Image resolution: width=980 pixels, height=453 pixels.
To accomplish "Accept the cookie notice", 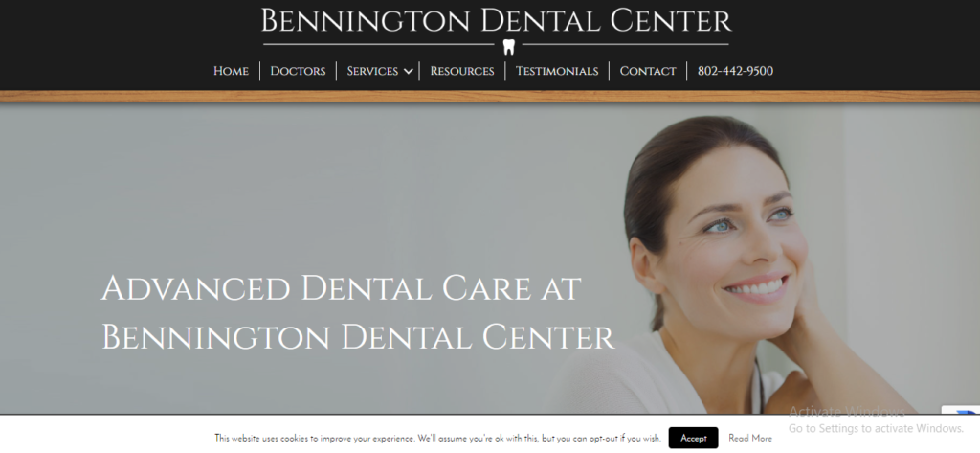I will [693, 438].
